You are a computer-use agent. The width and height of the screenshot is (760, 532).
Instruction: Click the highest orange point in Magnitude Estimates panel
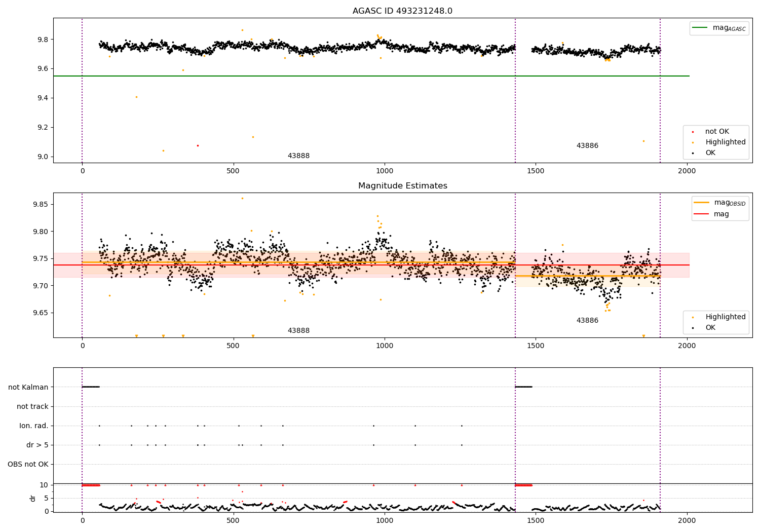[x=242, y=198]
